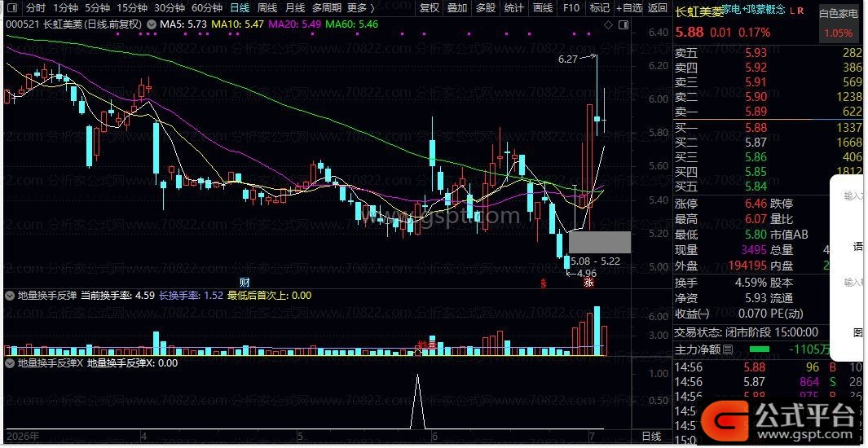This screenshot has width=868, height=448.
Task: Select the 1分钟 period
Action: (x=65, y=8)
